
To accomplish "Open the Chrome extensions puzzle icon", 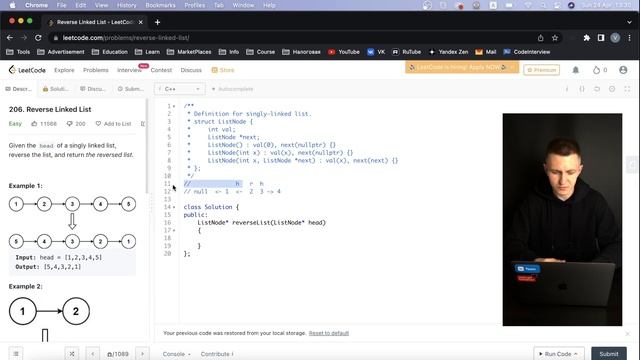I will pyautogui.click(x=587, y=38).
